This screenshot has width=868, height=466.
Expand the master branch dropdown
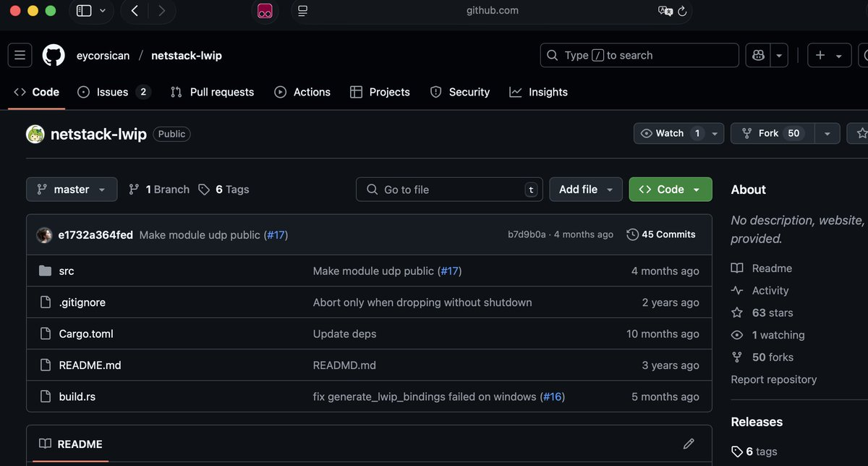coord(71,189)
